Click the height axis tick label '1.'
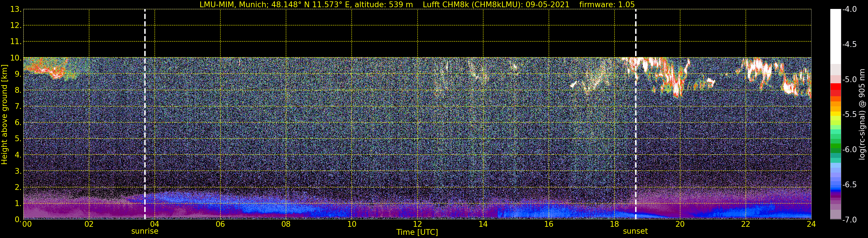The height and width of the screenshot is (238, 868). click(x=18, y=204)
